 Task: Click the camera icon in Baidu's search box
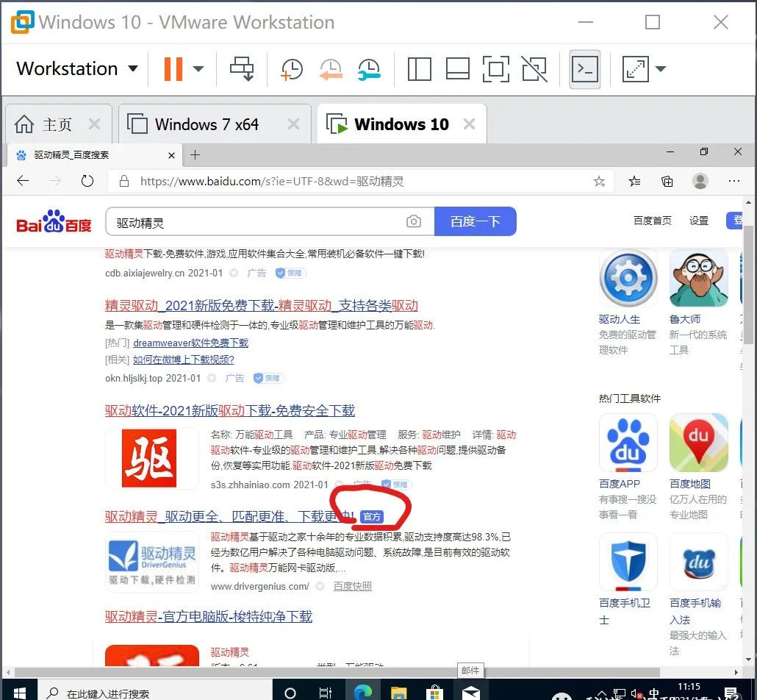tap(413, 221)
